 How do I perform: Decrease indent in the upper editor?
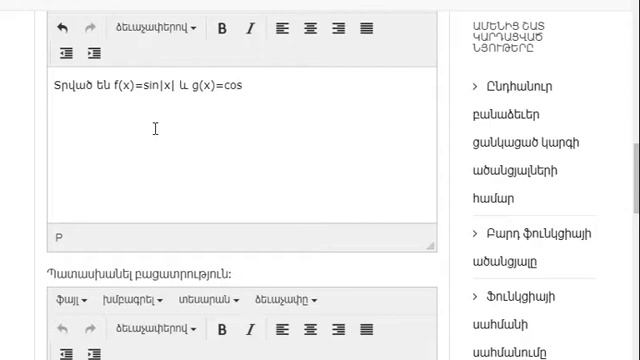[66, 53]
